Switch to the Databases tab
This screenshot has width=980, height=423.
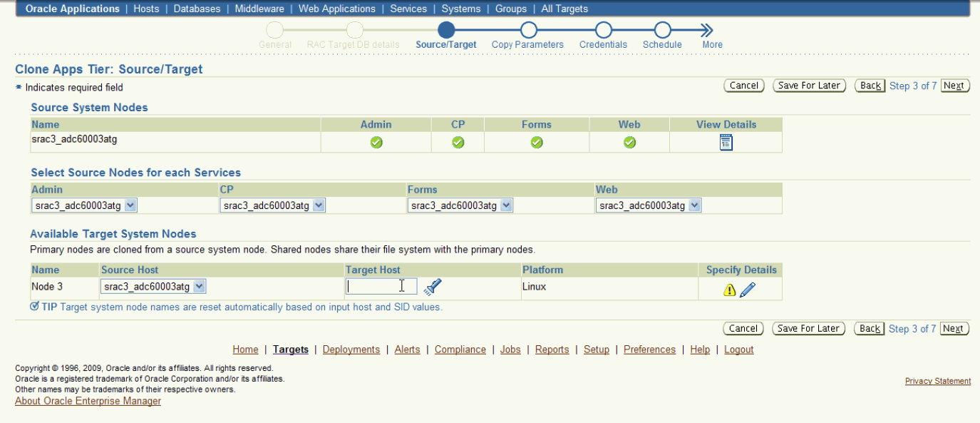point(197,9)
